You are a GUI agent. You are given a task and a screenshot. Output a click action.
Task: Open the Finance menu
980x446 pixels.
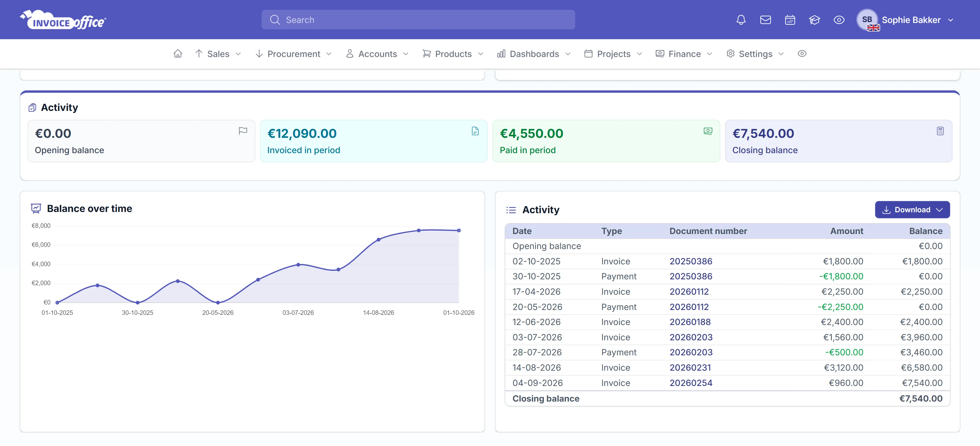684,54
